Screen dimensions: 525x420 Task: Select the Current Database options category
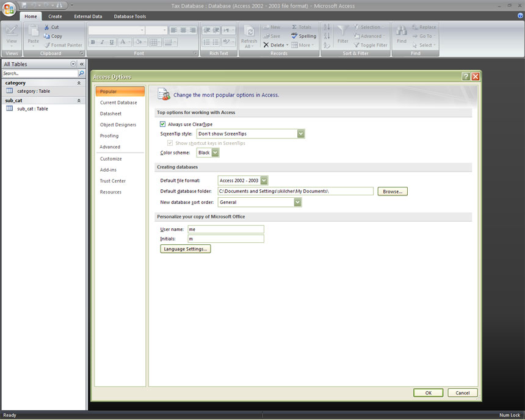(118, 103)
